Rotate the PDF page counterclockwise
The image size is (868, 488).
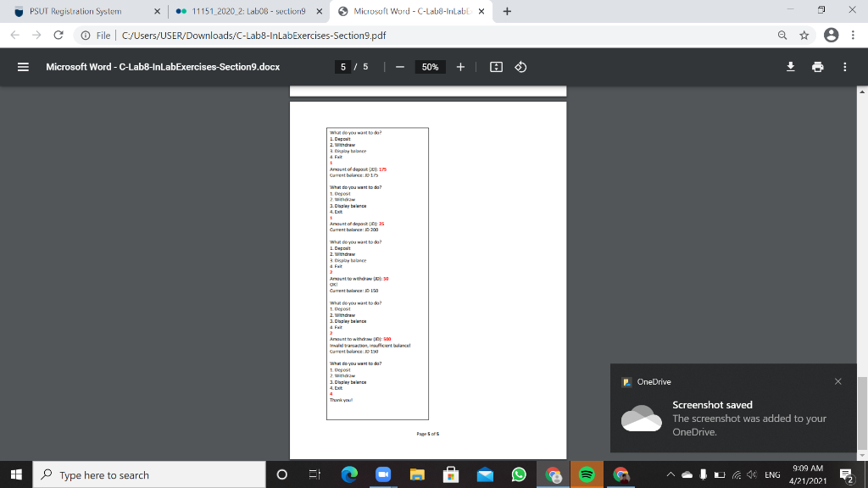(x=520, y=66)
